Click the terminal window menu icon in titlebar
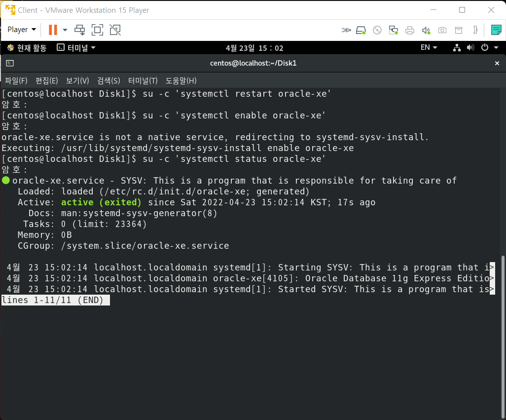Image resolution: width=506 pixels, height=420 pixels. [10, 63]
